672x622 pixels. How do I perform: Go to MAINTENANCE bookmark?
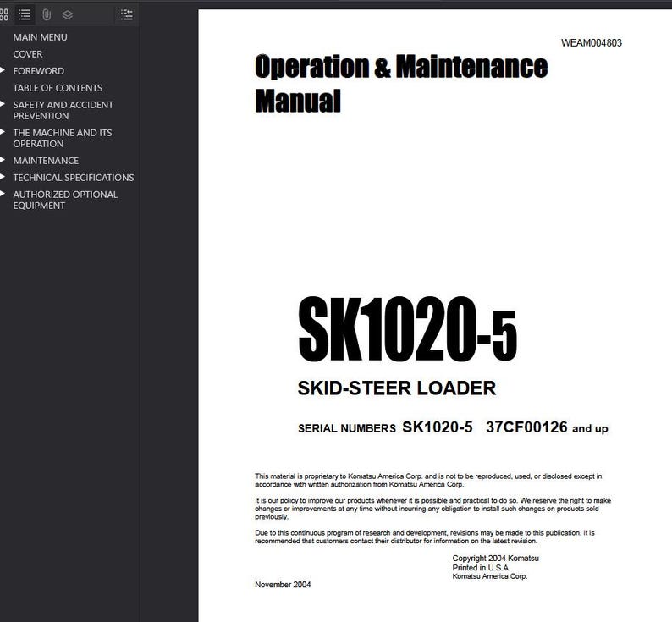pos(46,161)
